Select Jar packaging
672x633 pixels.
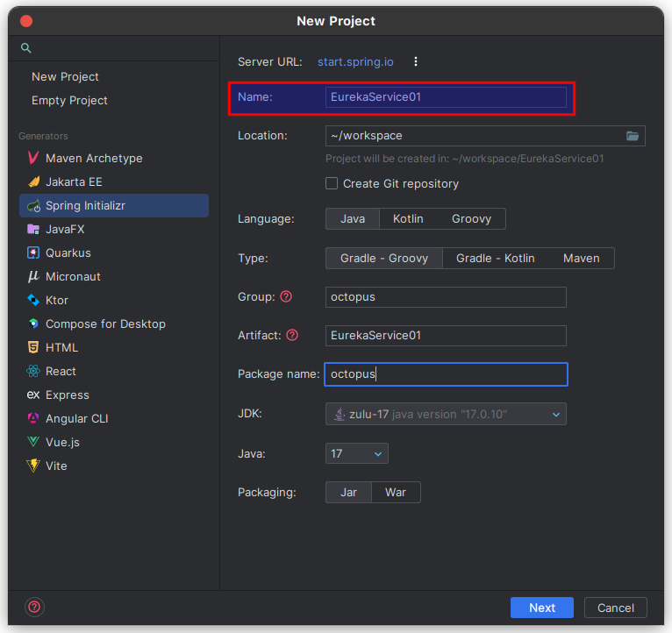pos(348,493)
